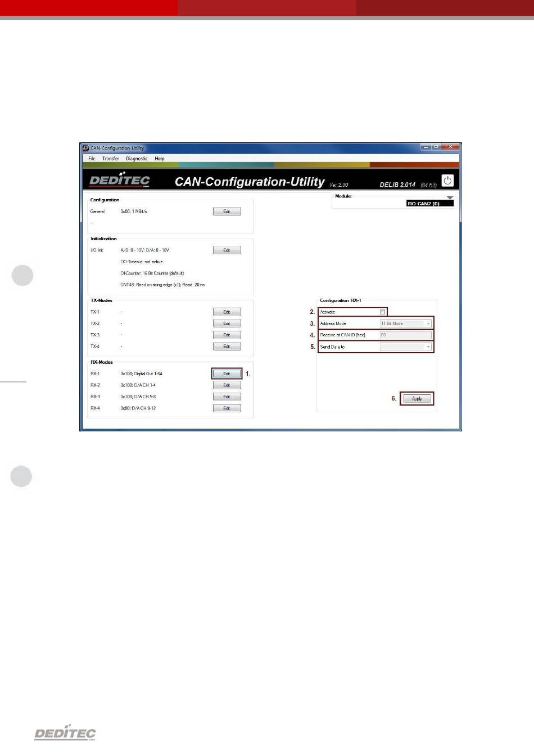This screenshot has width=534, height=756.
Task: Click "DI-Counter: 16 Bit Counter (default)"
Action: [152, 273]
